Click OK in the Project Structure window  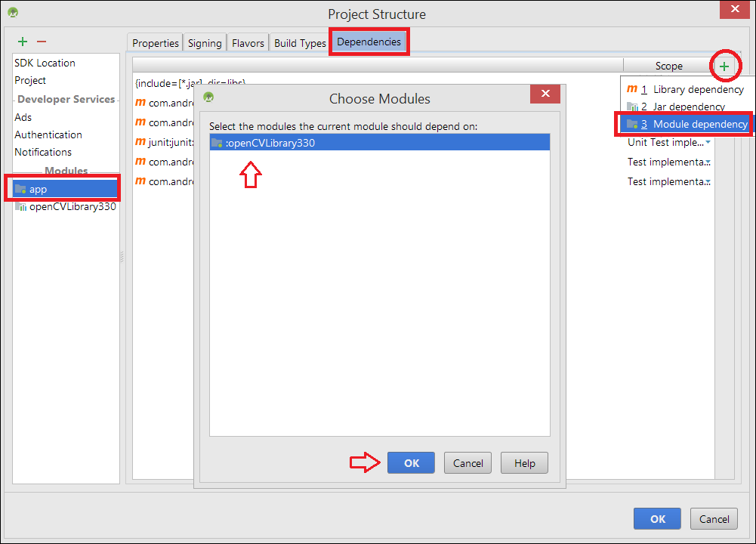coord(658,519)
